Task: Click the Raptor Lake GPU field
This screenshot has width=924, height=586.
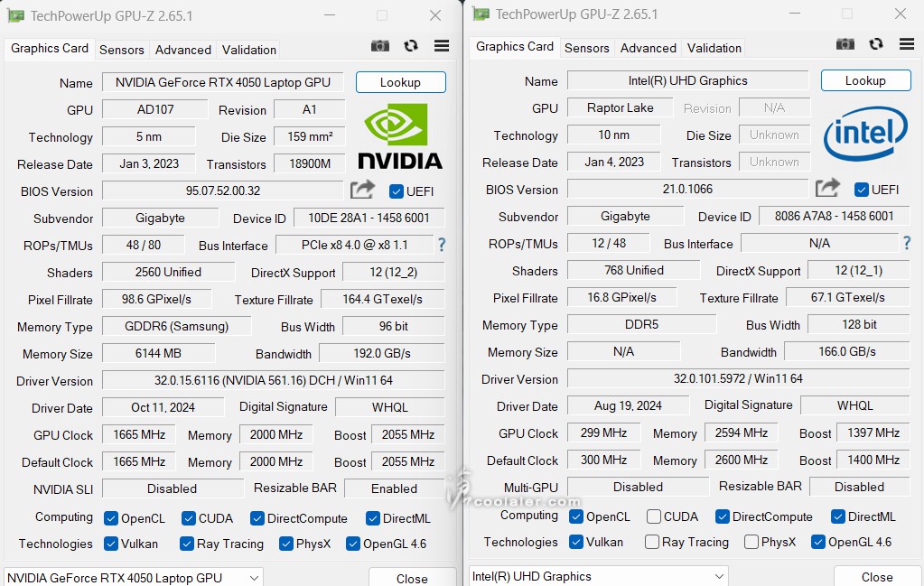Action: pos(620,107)
